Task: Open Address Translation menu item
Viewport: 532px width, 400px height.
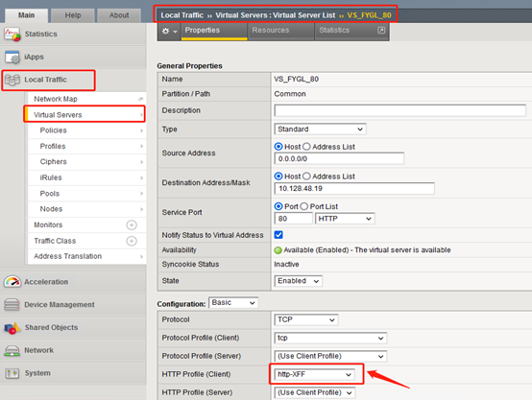Action: point(86,257)
